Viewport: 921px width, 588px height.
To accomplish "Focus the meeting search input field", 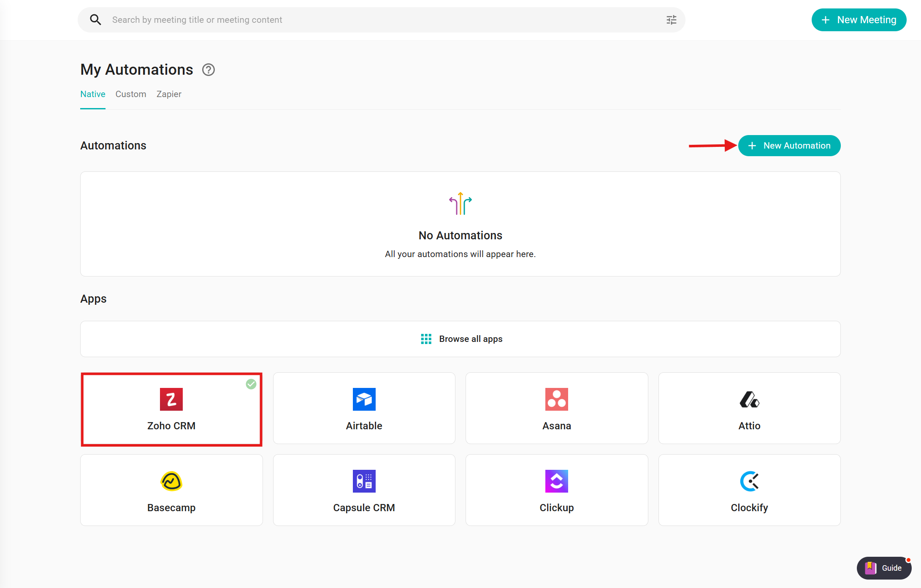I will [x=380, y=20].
